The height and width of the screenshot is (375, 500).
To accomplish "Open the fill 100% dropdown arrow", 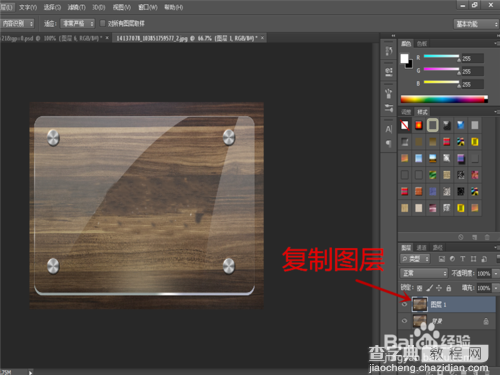I will tap(496, 288).
